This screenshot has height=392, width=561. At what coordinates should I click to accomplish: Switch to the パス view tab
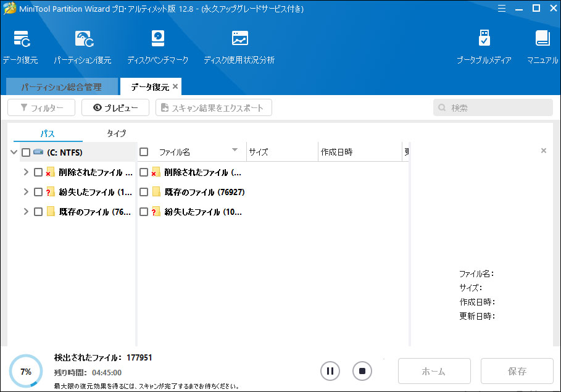(48, 133)
